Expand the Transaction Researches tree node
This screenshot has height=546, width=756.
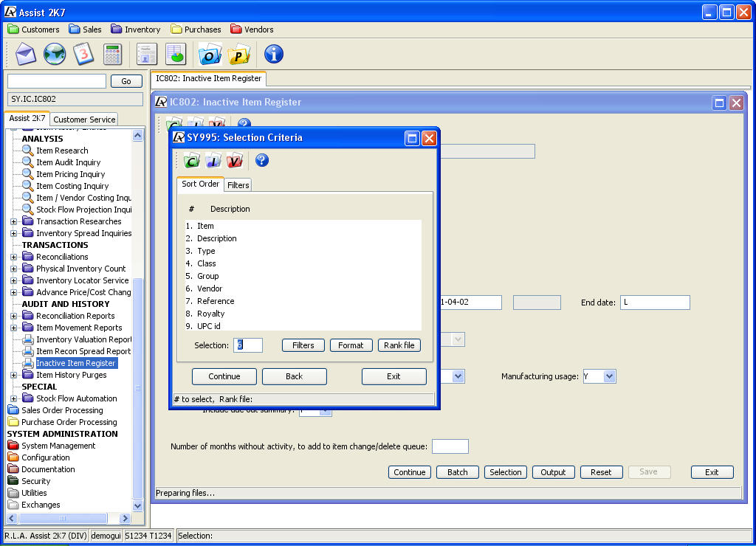click(13, 221)
